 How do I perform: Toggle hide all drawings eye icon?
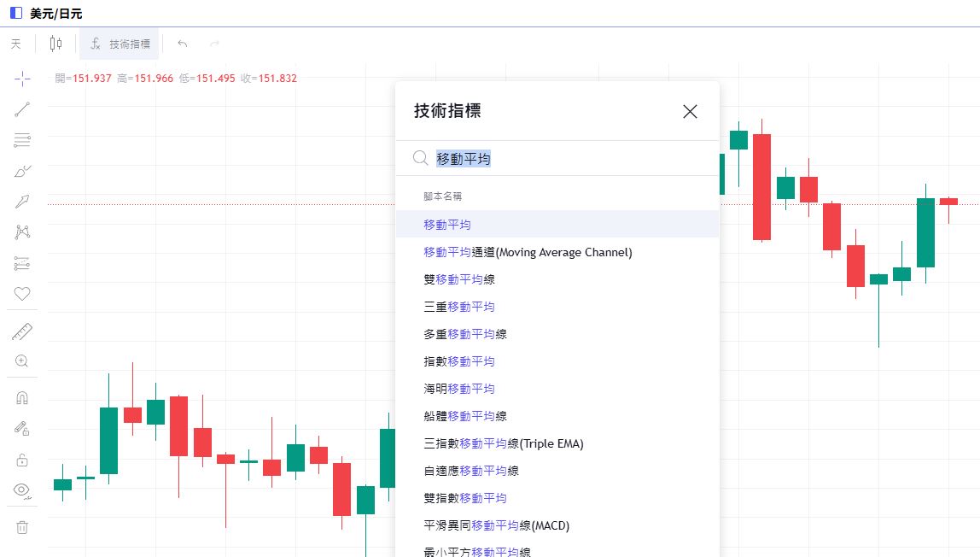(x=22, y=490)
